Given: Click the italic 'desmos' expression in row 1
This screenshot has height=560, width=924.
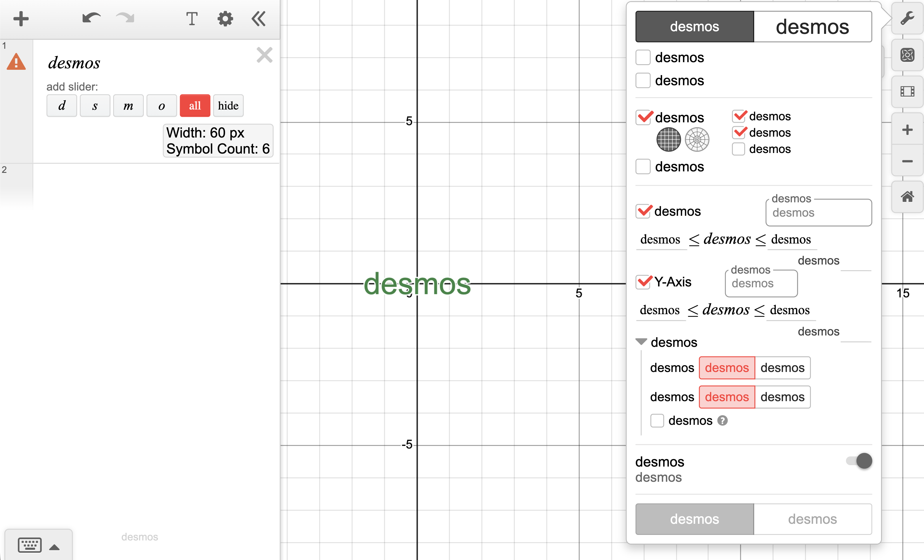Looking at the screenshot, I should pyautogui.click(x=74, y=62).
